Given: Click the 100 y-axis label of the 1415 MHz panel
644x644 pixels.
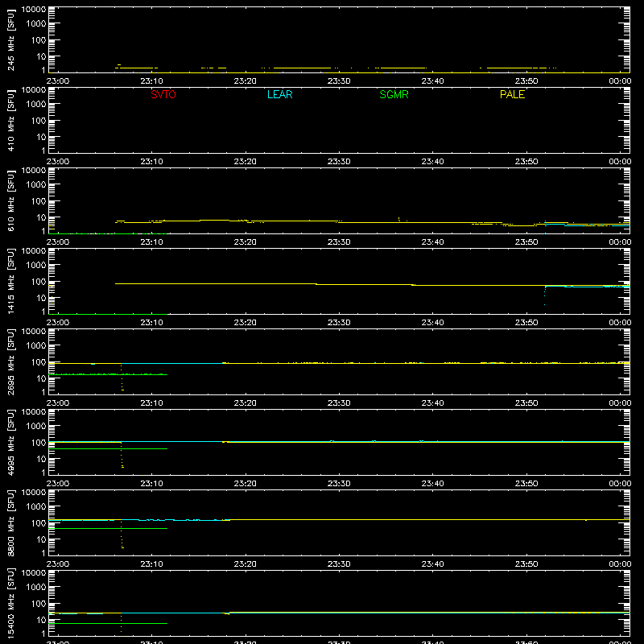Looking at the screenshot, I should (x=39, y=282).
